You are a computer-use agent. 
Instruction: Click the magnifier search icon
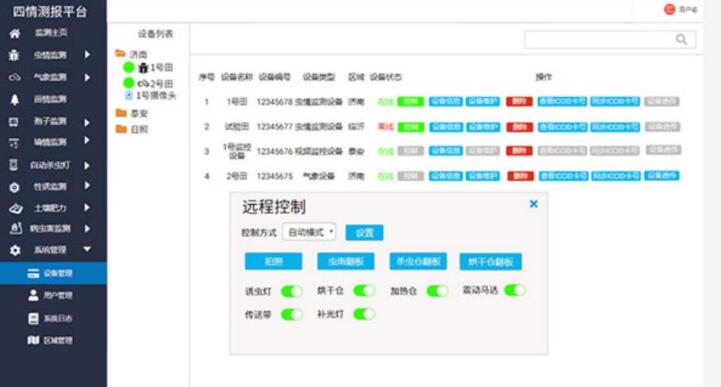[x=681, y=40]
